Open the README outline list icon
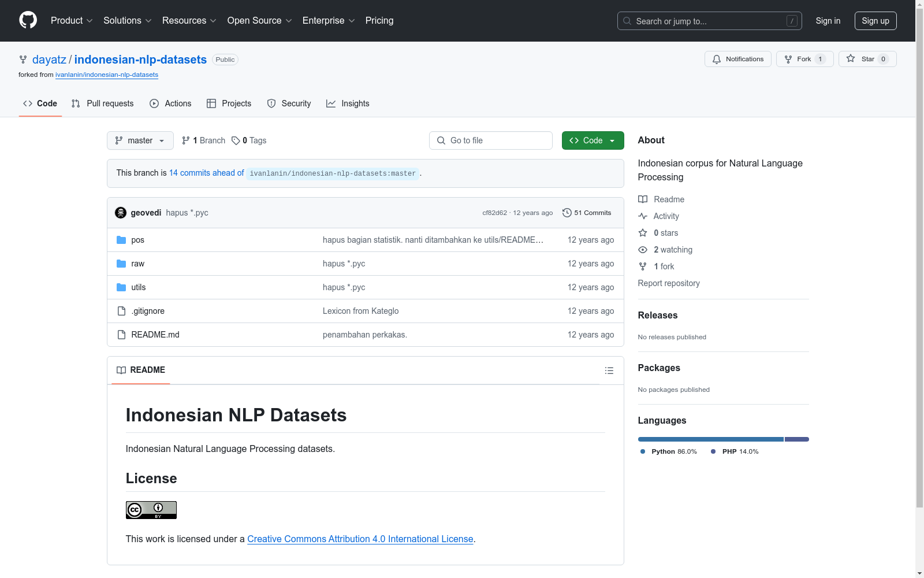The width and height of the screenshot is (924, 578). (x=609, y=370)
